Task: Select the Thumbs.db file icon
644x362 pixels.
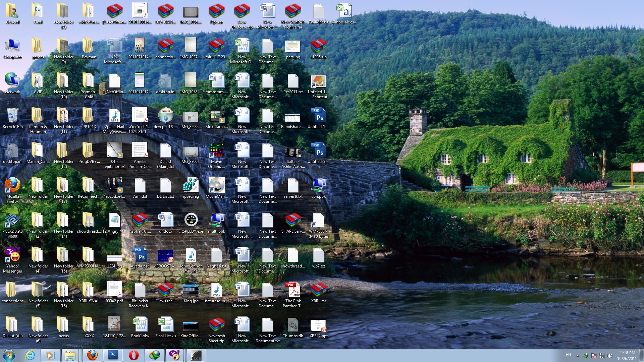Action: (293, 327)
